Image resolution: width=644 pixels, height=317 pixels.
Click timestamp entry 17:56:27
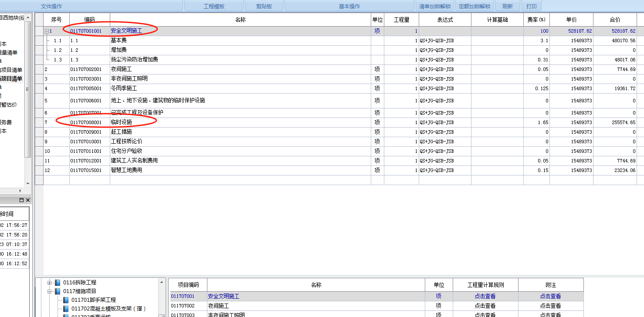click(14, 225)
